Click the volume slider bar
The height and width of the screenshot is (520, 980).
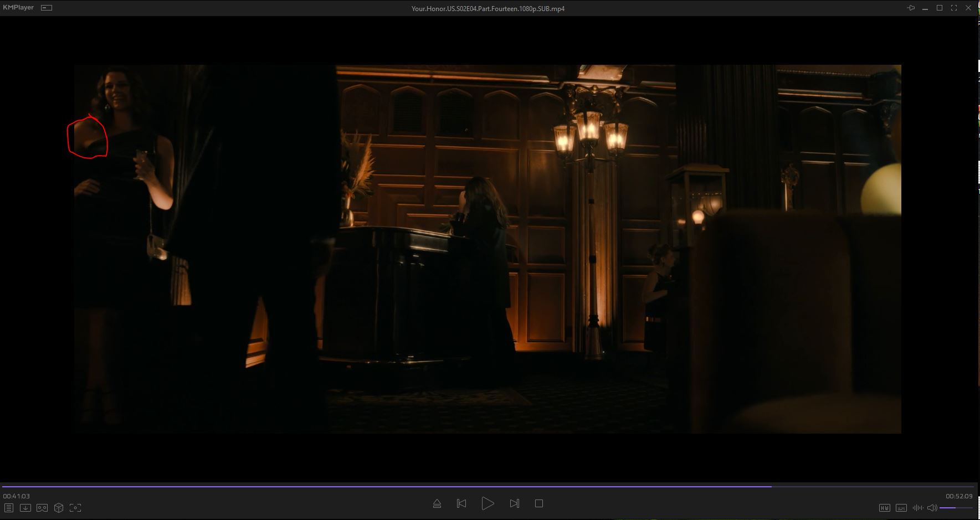956,508
